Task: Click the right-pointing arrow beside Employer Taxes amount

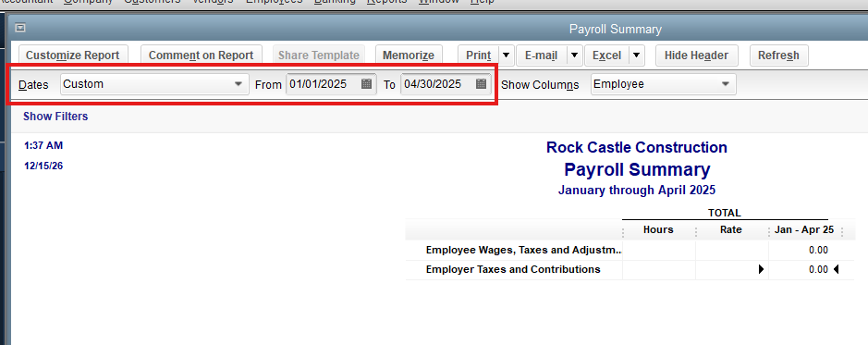Action: tap(761, 270)
